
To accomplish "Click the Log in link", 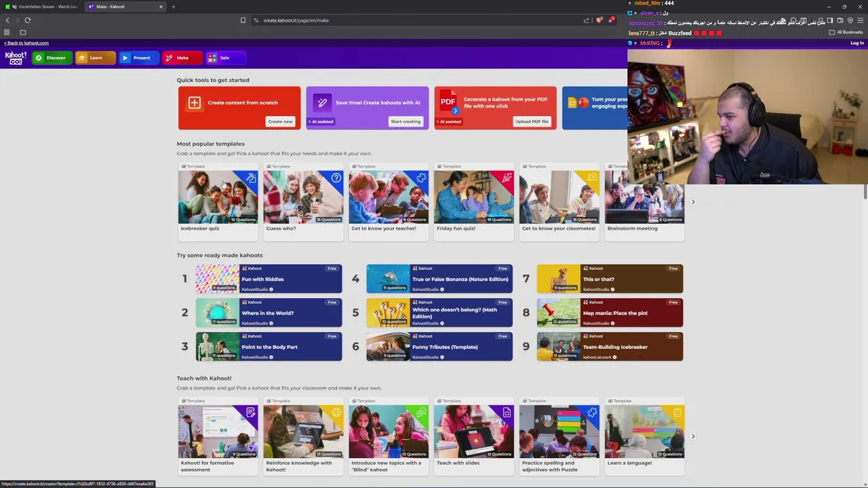I will [857, 43].
